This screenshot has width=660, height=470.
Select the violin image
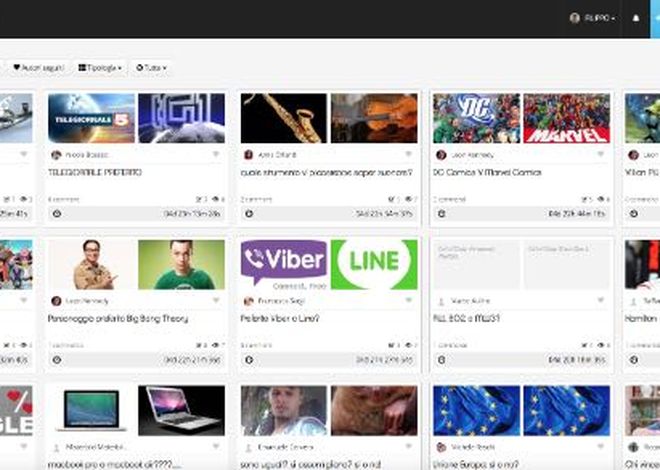374,118
